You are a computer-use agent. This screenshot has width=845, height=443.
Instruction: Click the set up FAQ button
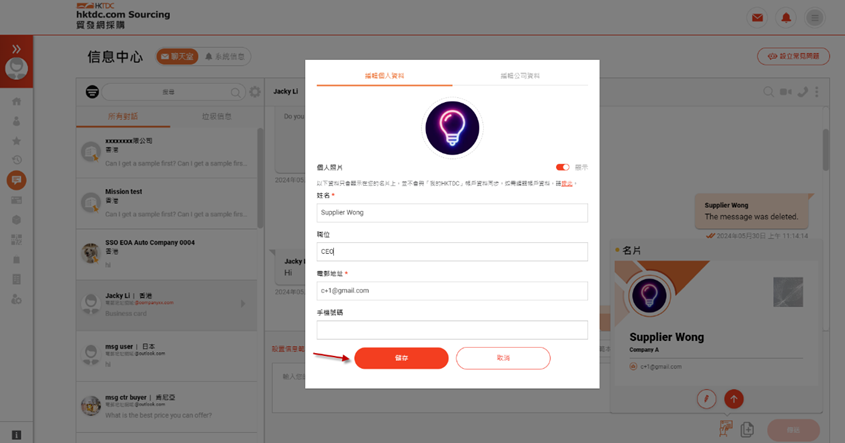[793, 56]
